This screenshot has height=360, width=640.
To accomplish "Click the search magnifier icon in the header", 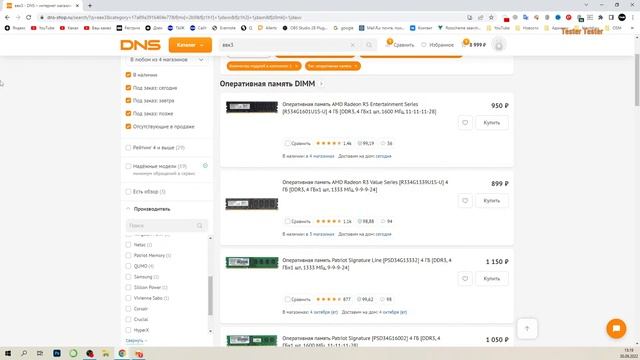I will [x=369, y=45].
